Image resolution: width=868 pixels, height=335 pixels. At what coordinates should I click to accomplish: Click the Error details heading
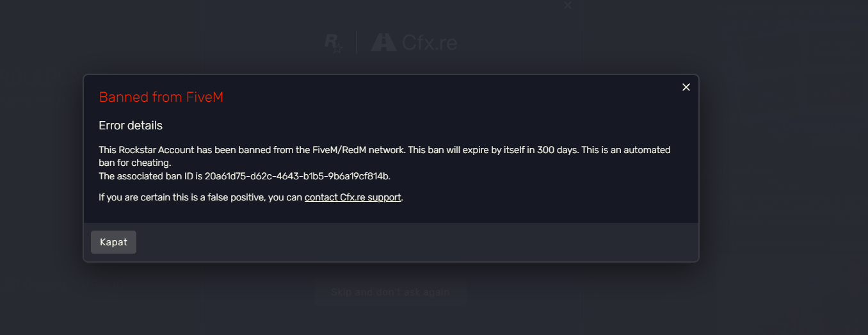coord(131,126)
